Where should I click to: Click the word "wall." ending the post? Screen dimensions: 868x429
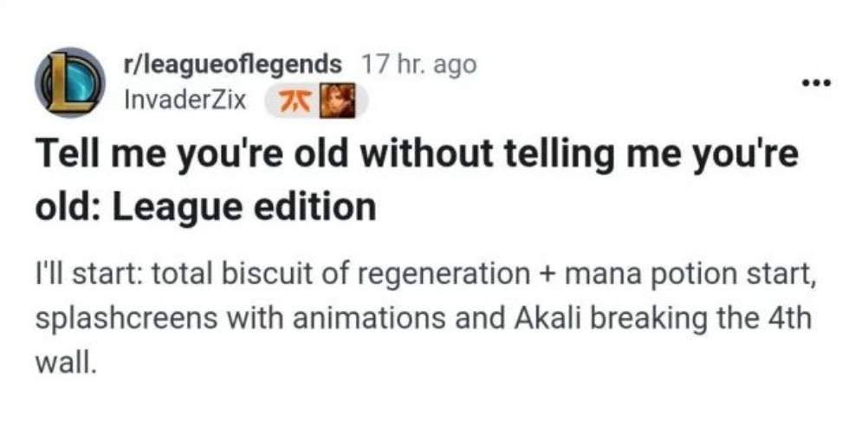[x=63, y=359]
